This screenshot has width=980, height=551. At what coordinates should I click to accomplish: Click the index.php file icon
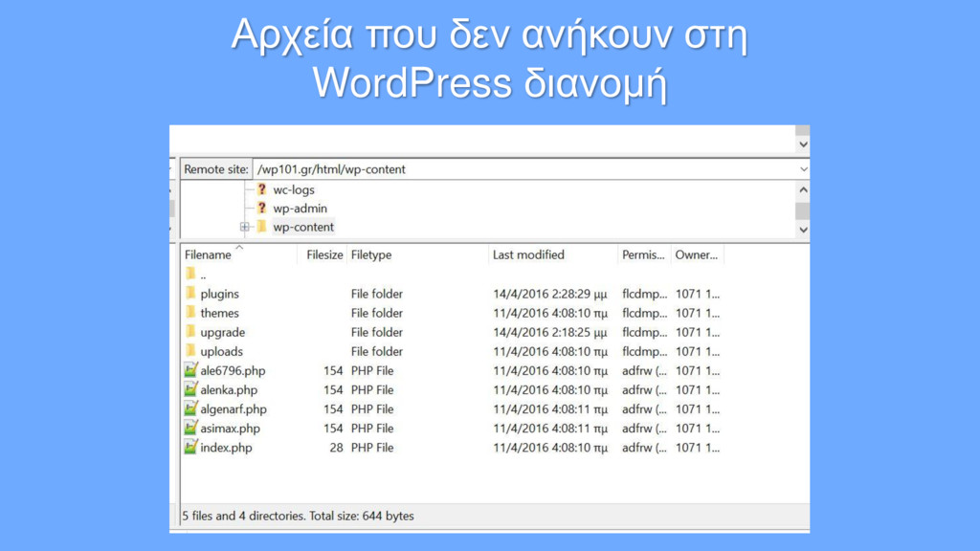[190, 448]
